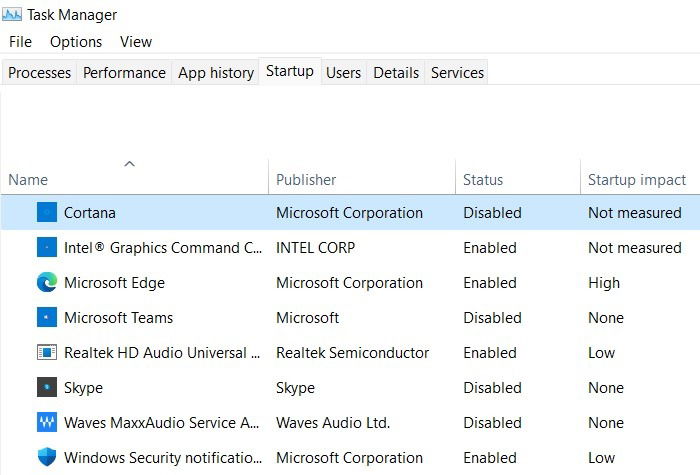Open the View menu
Image resolution: width=700 pixels, height=475 pixels.
[136, 42]
